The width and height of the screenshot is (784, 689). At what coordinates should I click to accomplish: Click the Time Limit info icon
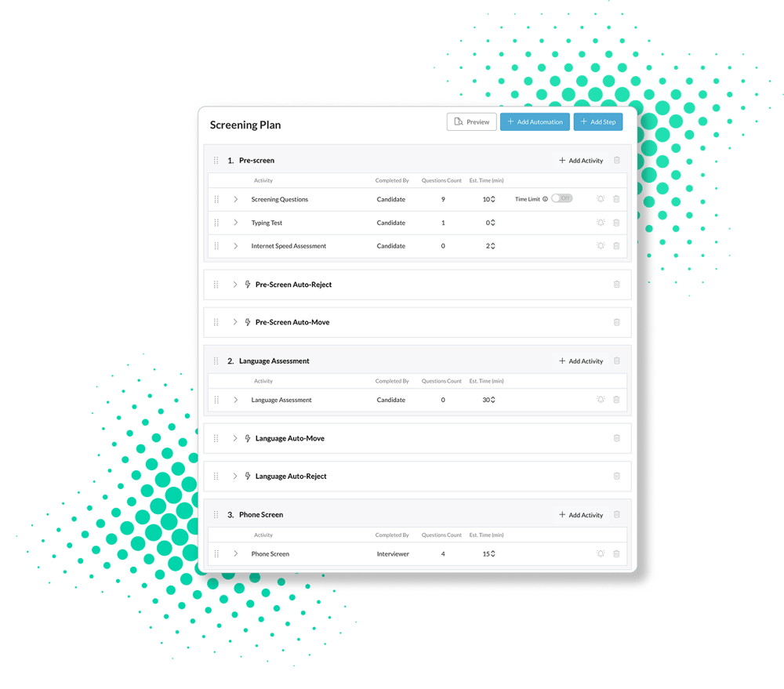click(545, 199)
